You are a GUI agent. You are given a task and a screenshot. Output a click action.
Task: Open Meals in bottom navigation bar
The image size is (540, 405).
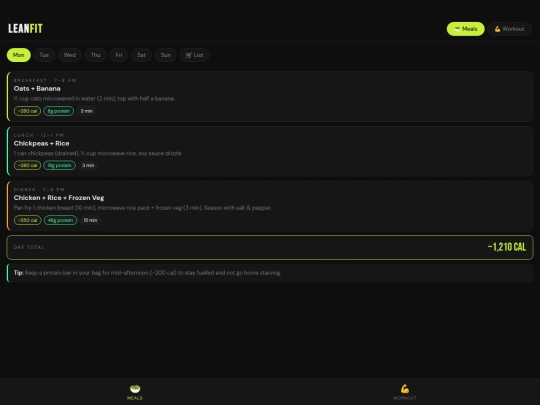135,392
